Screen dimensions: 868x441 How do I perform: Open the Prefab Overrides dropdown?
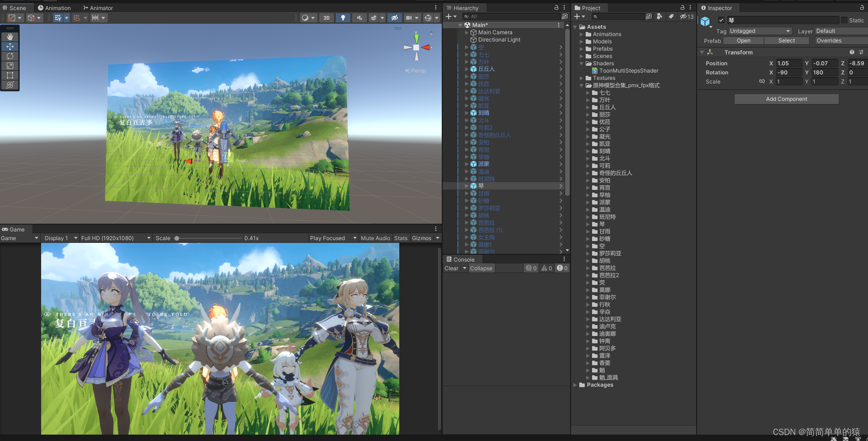pos(842,41)
